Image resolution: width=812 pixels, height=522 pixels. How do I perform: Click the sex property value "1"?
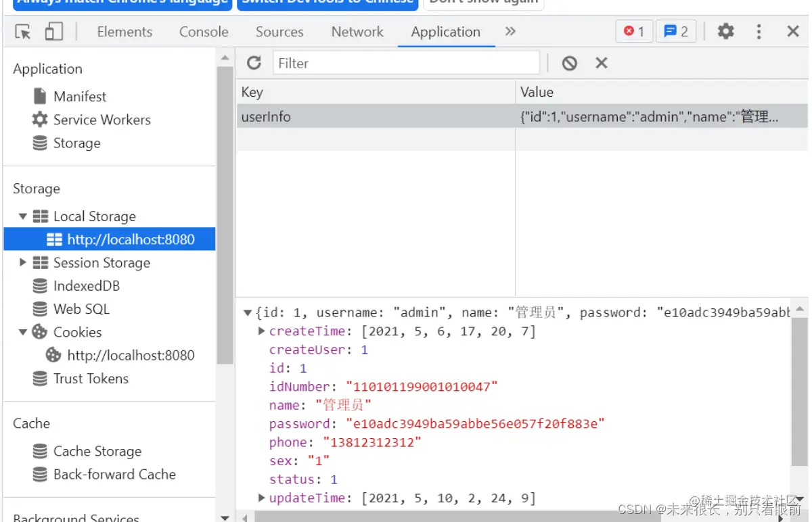(x=319, y=461)
